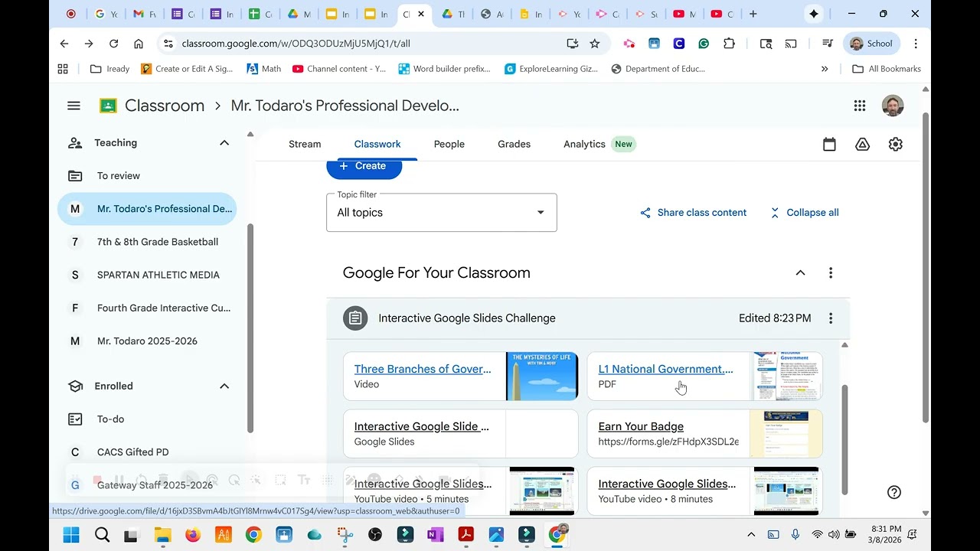Open the Analytics tab

coord(599,144)
